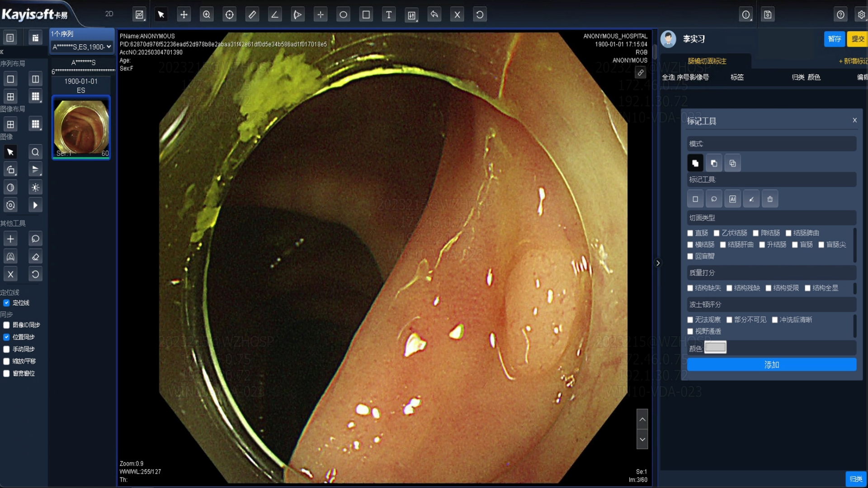Check the 乙状结肠 section type
This screenshot has height=488, width=868.
[x=717, y=233]
